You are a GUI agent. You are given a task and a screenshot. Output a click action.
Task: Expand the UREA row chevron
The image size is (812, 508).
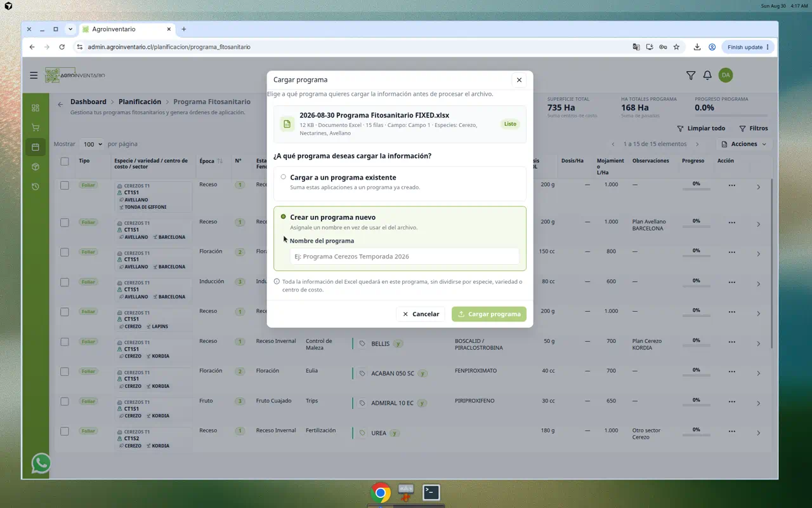(758, 433)
